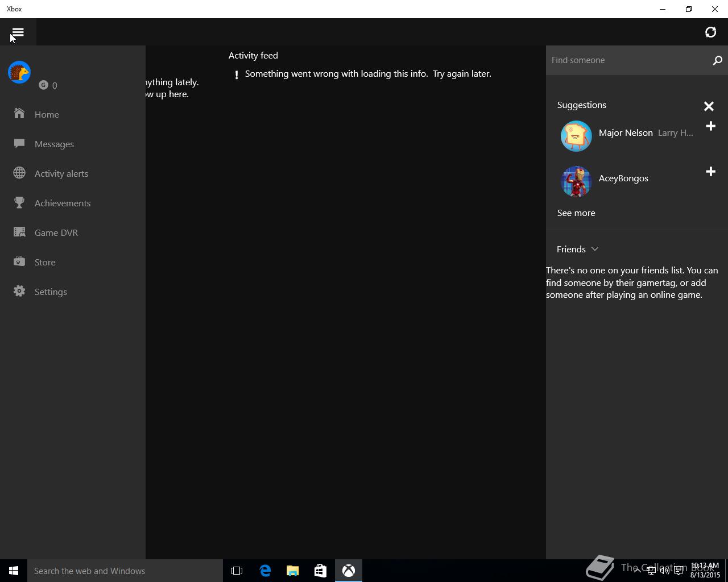Click the search magnifier icon
The image size is (728, 582).
(717, 60)
